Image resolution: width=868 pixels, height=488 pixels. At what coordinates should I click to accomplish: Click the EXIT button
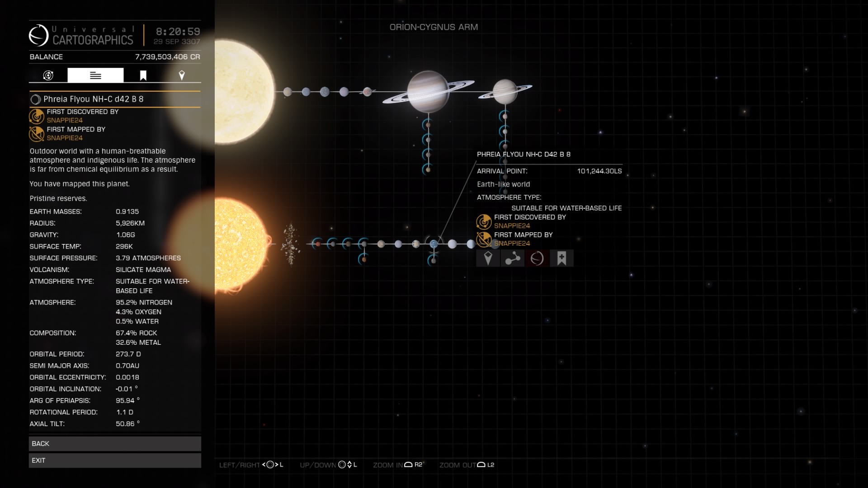[x=115, y=460]
